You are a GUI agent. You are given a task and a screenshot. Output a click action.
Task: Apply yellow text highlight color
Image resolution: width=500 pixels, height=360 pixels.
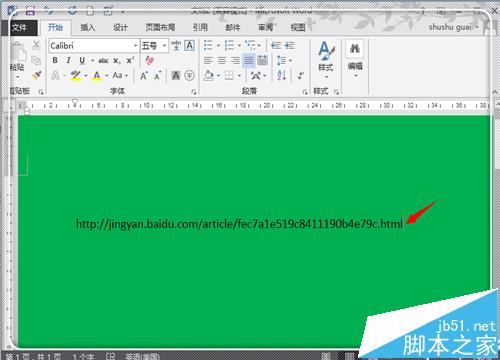click(x=76, y=76)
